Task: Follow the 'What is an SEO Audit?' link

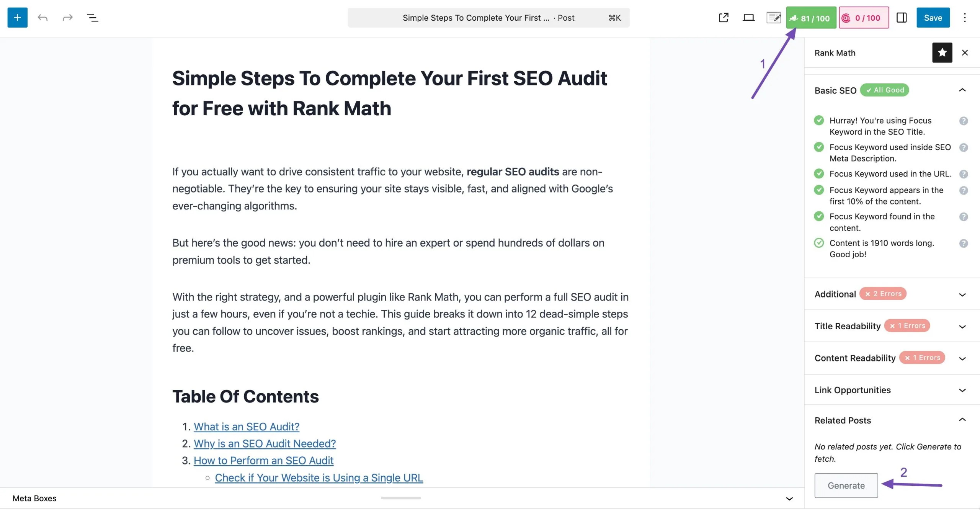Action: tap(246, 427)
